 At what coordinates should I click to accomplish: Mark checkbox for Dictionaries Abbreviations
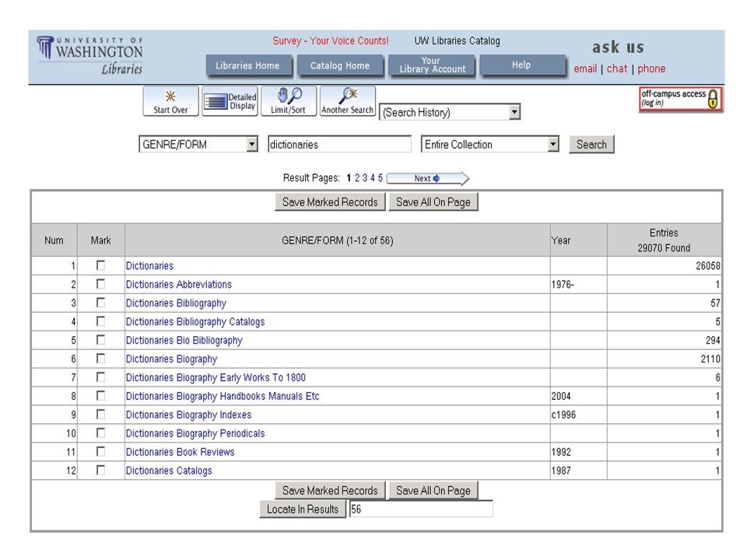(x=100, y=284)
